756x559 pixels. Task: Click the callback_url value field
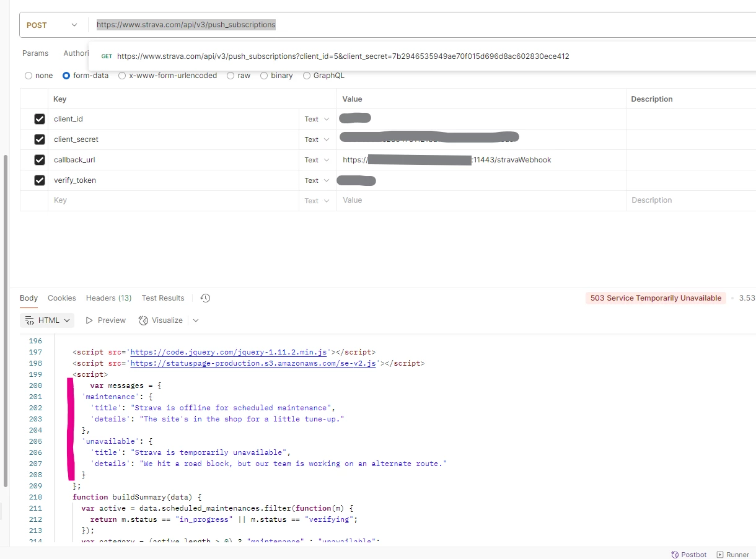[481, 160]
